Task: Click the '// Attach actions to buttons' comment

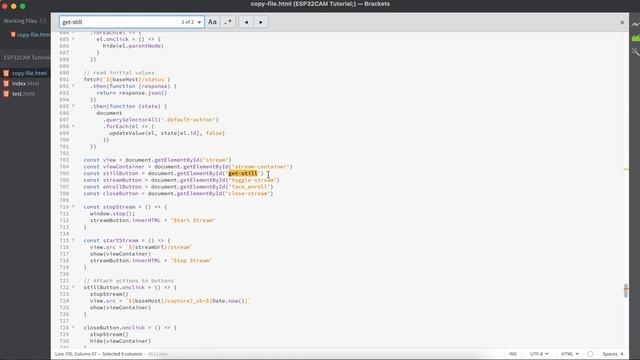Action: (129, 281)
